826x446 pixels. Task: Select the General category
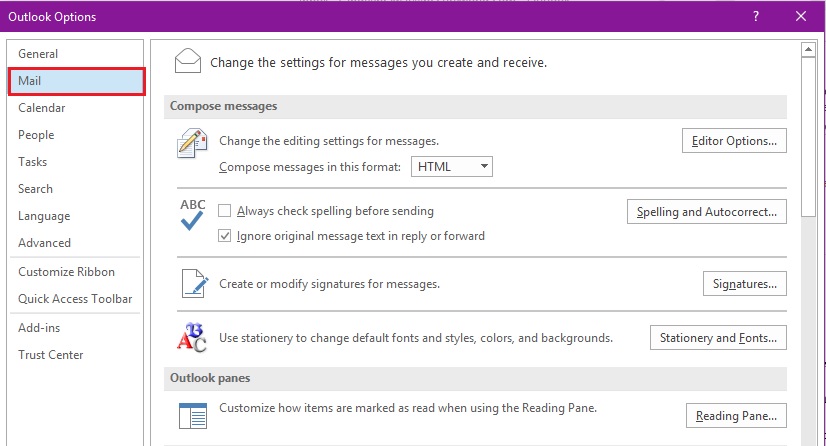(x=38, y=54)
